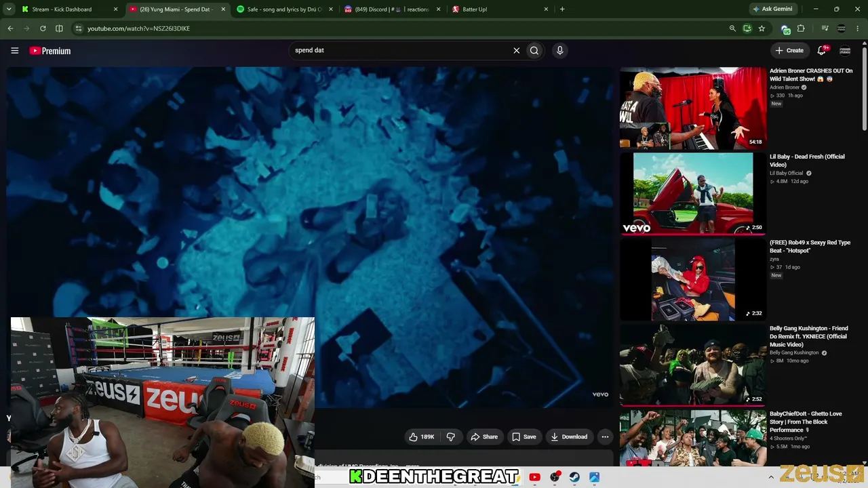Open BabyChiefDoIt Ghetto Love Story thumbnail

[693, 438]
